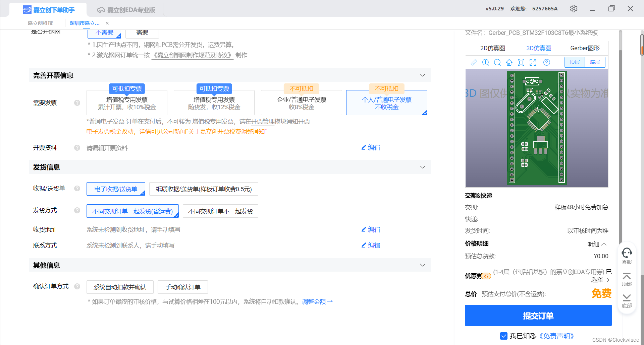Select 系统自动扣款并确认 option

(120, 287)
